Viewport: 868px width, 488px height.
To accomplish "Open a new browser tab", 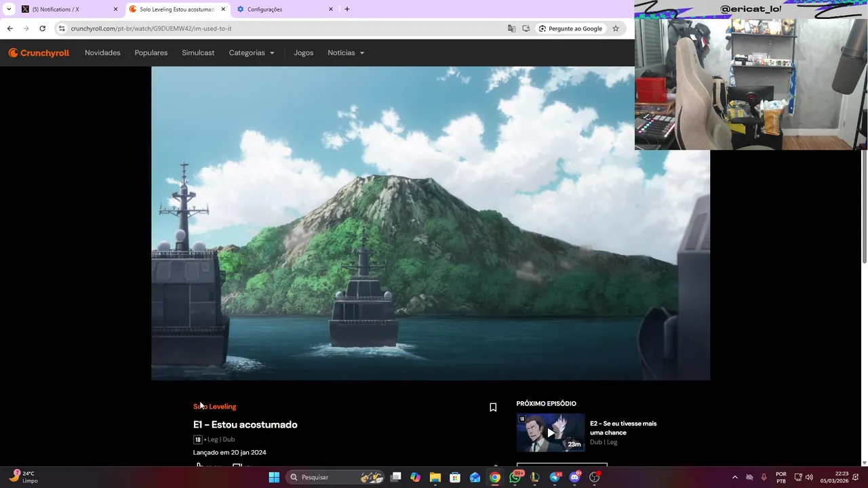I will pyautogui.click(x=347, y=9).
